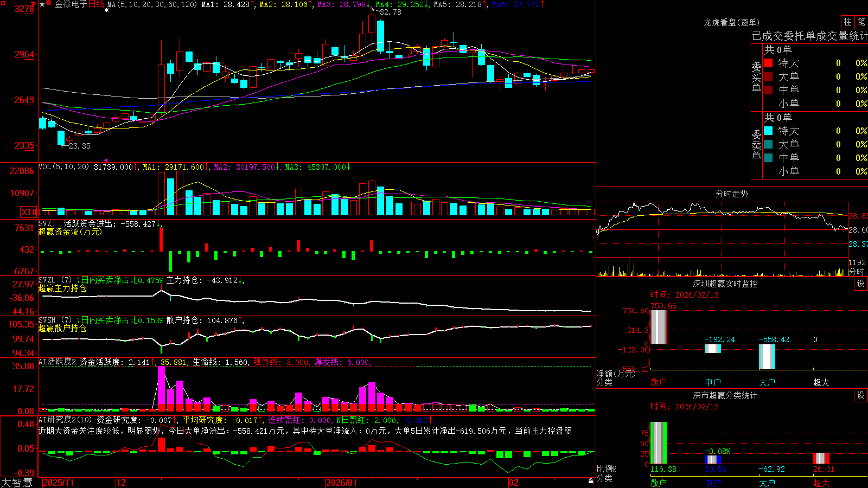Image resolution: width=868 pixels, height=488 pixels.
Task: Click the 2025/11 timeline date marker
Action: tap(58, 483)
